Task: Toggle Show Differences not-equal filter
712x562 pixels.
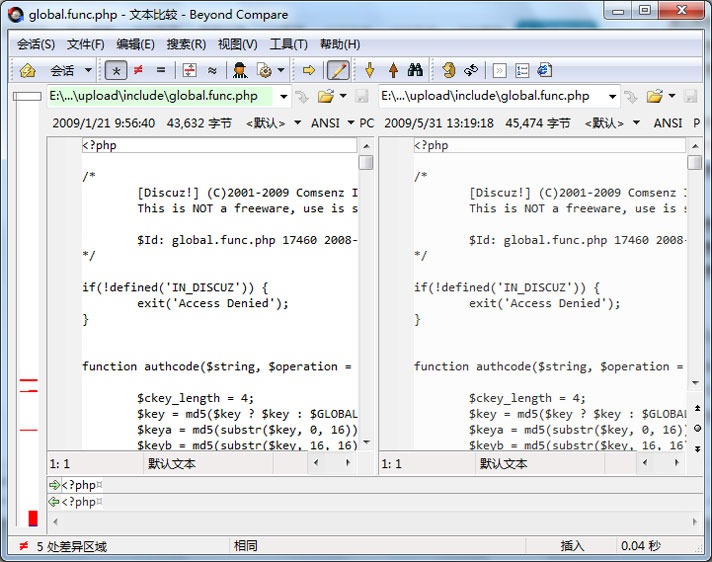Action: (138, 70)
